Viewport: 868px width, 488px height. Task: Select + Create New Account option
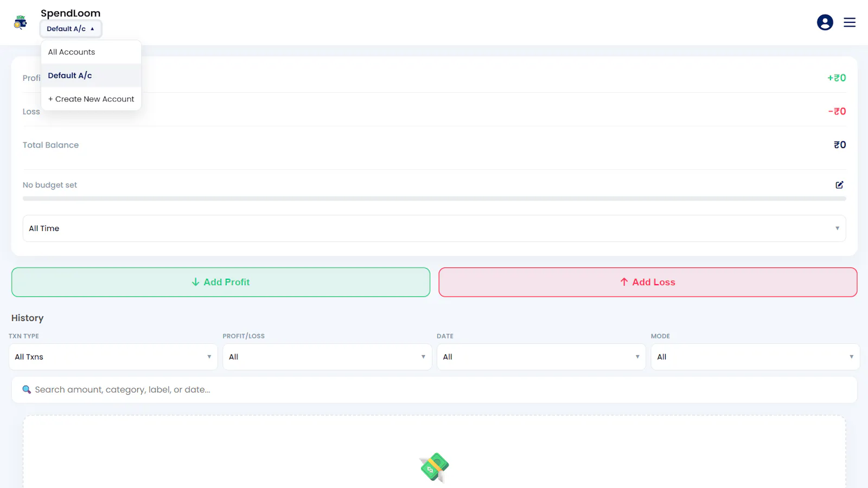(x=91, y=99)
